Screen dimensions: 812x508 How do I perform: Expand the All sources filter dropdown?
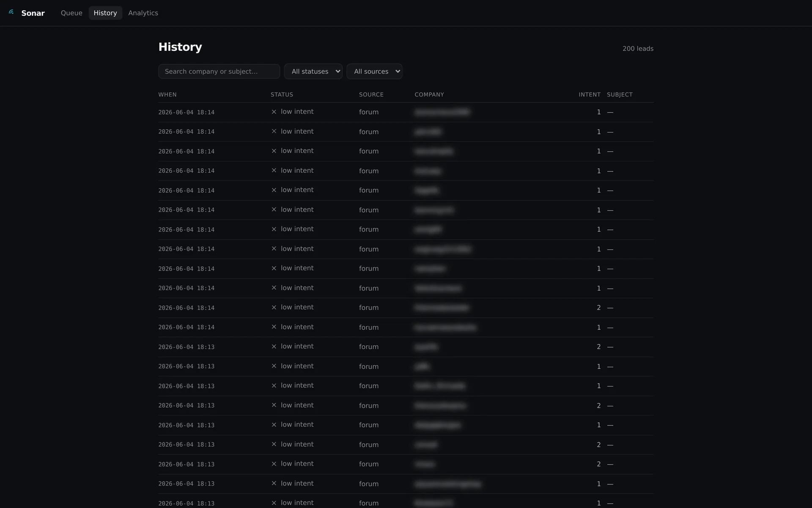tap(374, 72)
